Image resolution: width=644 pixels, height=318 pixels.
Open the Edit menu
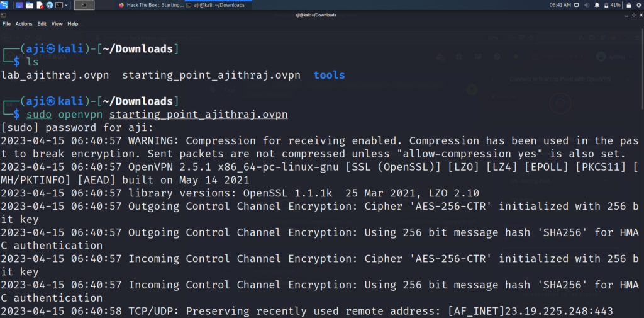(42, 24)
